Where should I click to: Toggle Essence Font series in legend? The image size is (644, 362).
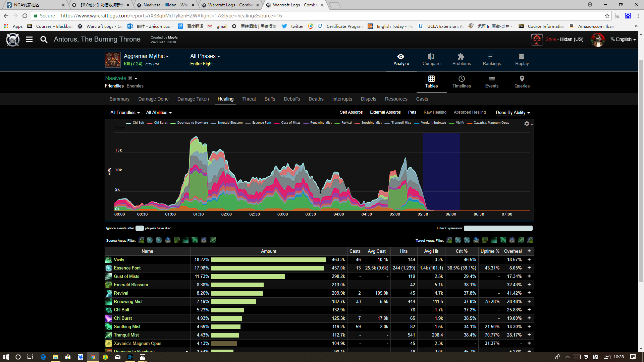[x=258, y=123]
